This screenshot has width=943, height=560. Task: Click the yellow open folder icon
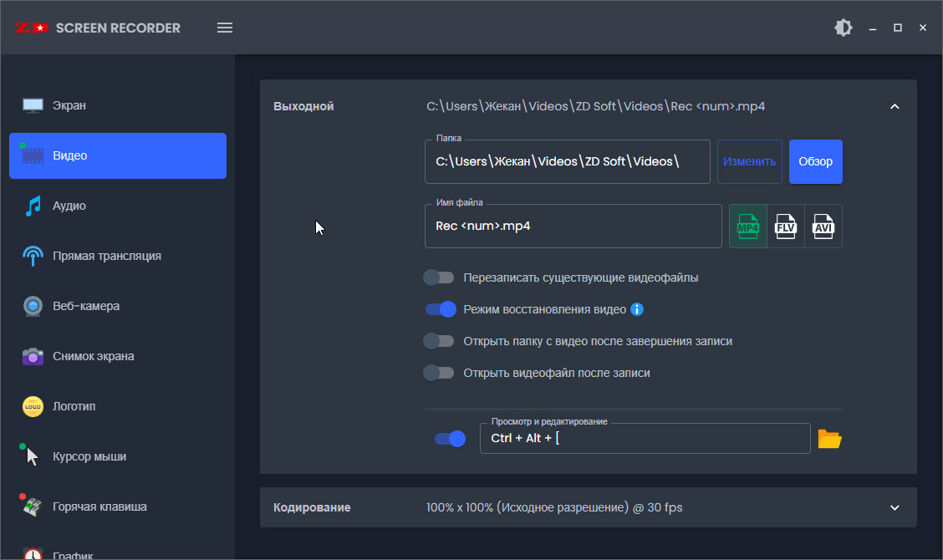coord(829,439)
